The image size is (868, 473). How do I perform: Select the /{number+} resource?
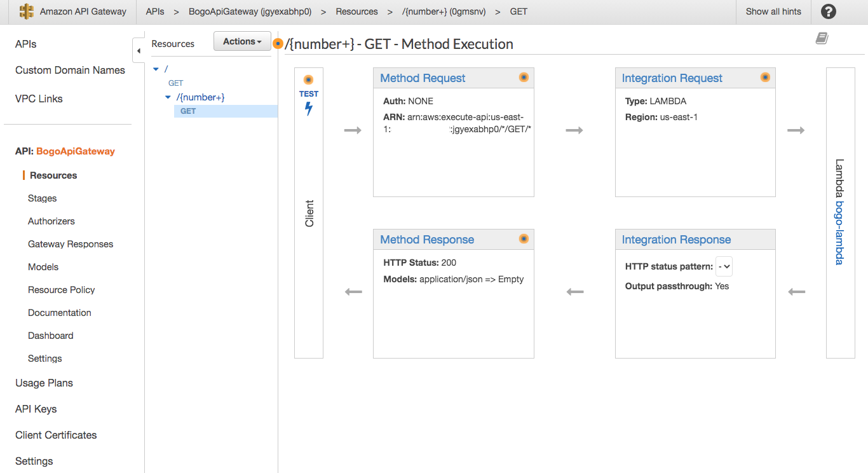click(x=200, y=97)
